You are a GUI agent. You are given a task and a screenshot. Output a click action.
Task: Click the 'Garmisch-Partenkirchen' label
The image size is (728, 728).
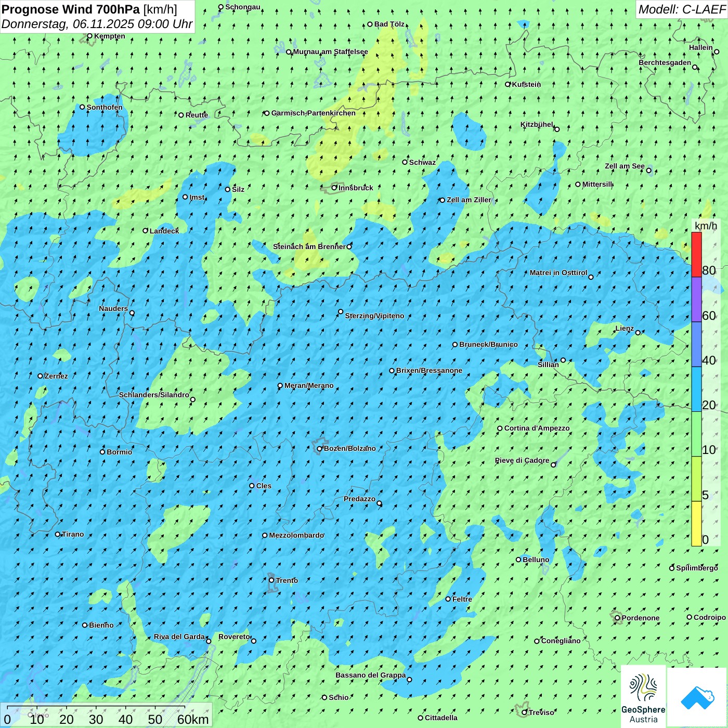(314, 113)
